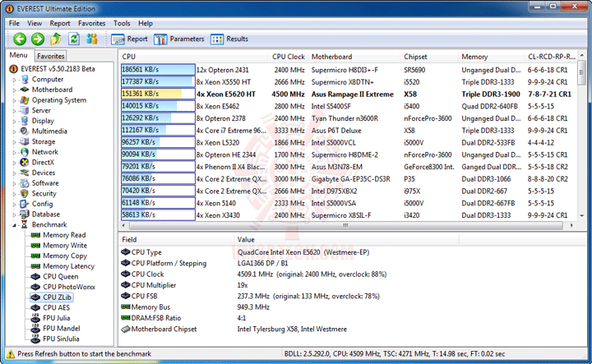
Task: Select the 4x Xeon E5620 HT row
Action: pos(348,94)
